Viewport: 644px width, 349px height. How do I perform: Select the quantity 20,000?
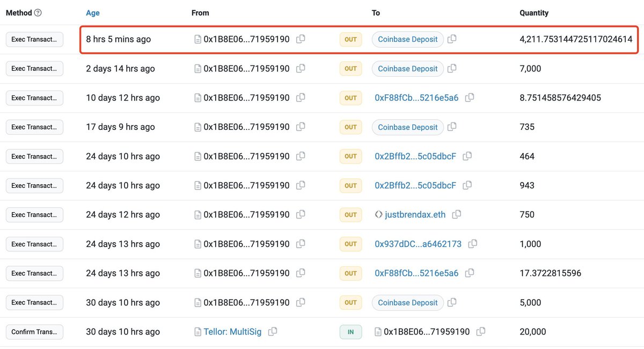tap(533, 332)
